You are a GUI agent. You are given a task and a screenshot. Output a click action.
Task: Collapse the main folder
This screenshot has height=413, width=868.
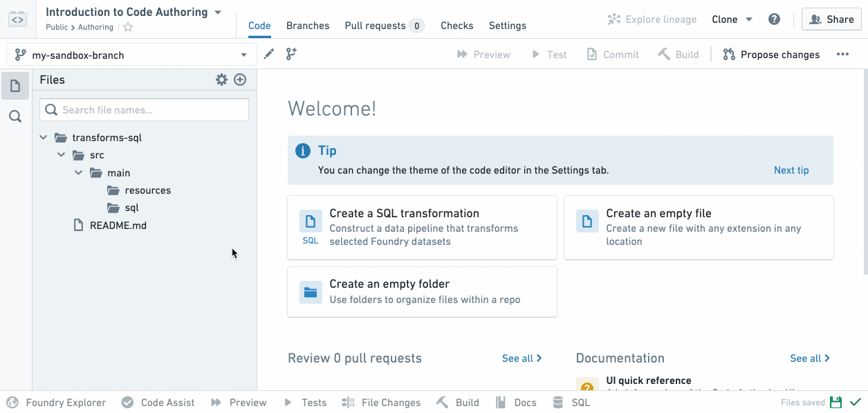[x=79, y=173]
